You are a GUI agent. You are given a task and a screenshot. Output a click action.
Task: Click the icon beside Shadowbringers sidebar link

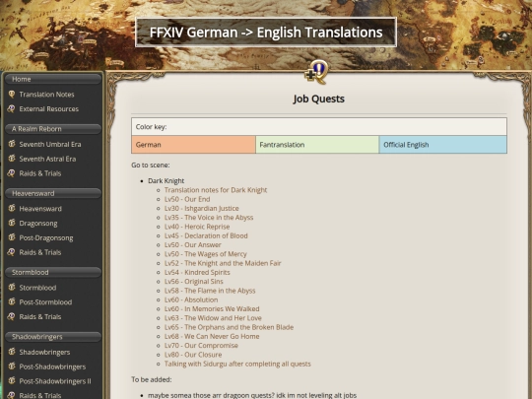tap(12, 352)
